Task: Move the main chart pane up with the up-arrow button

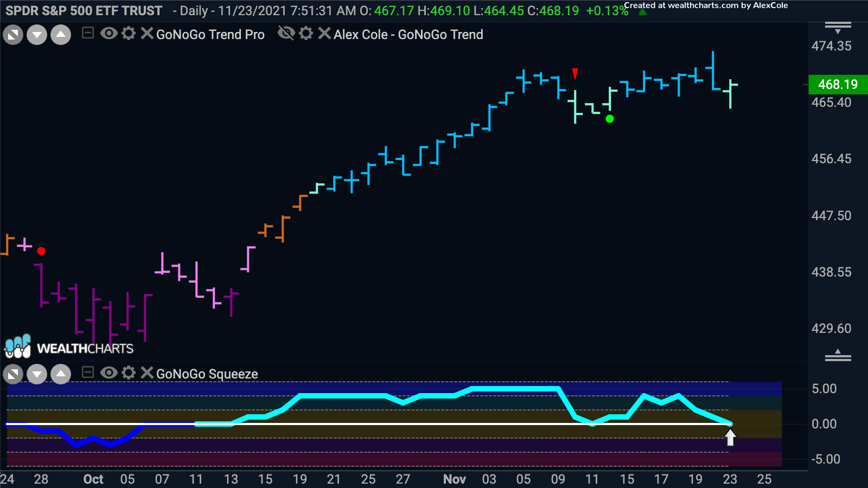Action: 61,35
